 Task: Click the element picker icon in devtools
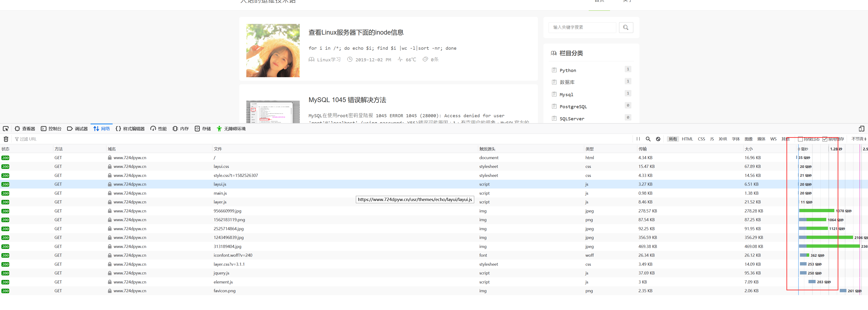6,129
